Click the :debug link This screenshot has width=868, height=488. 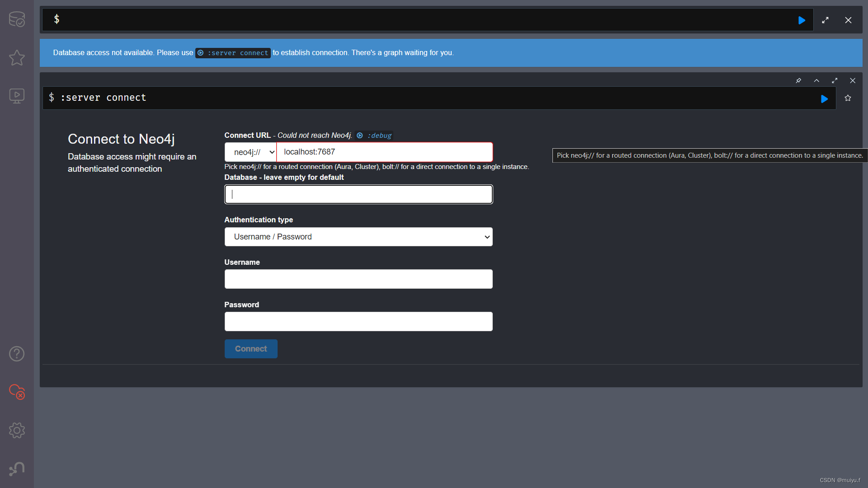pyautogui.click(x=374, y=136)
